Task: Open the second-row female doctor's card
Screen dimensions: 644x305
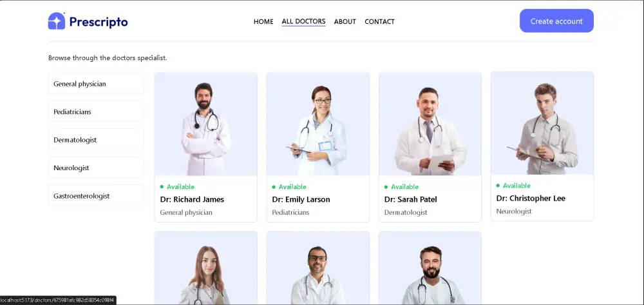Action: pyautogui.click(x=206, y=268)
